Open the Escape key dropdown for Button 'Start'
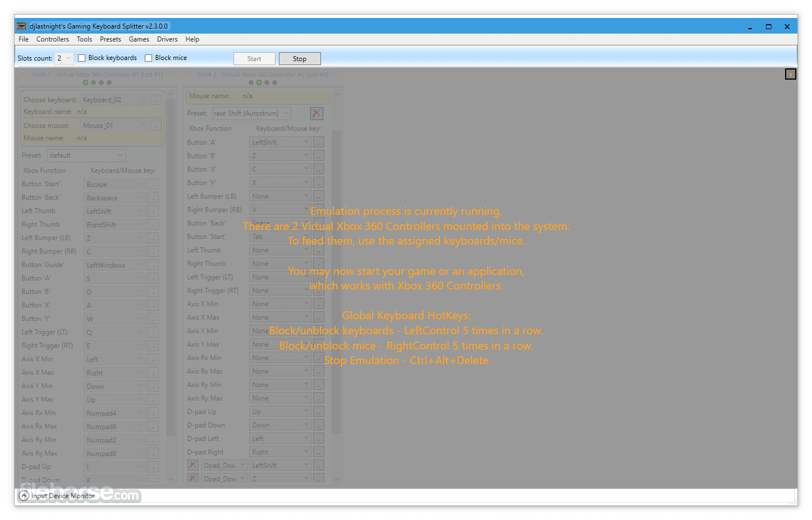Image resolution: width=812 pixels, height=520 pixels. point(114,185)
